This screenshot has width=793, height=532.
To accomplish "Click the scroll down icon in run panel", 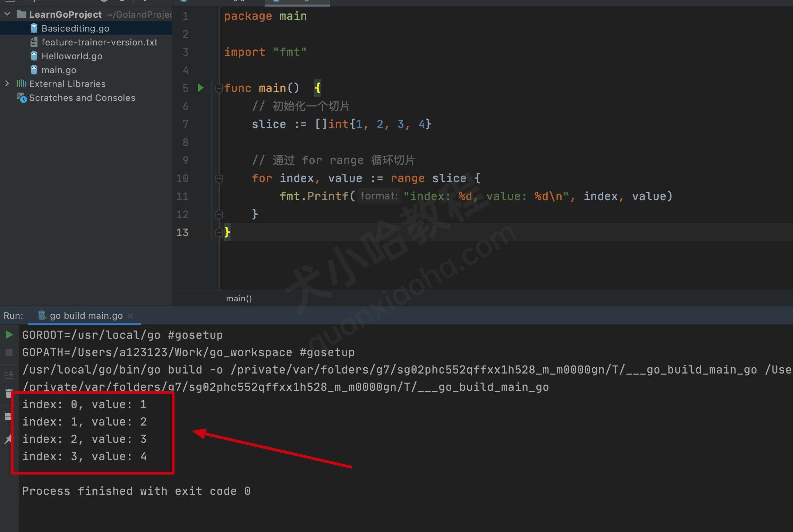I will pyautogui.click(x=8, y=375).
